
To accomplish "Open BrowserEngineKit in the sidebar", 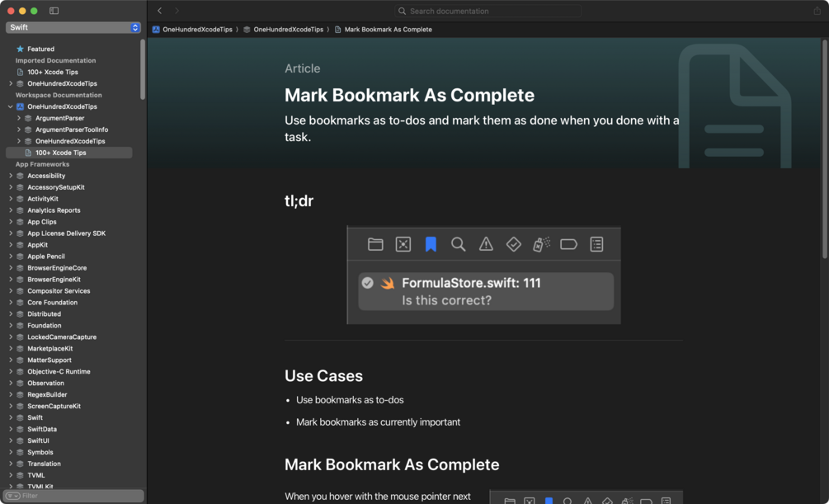I will point(54,280).
